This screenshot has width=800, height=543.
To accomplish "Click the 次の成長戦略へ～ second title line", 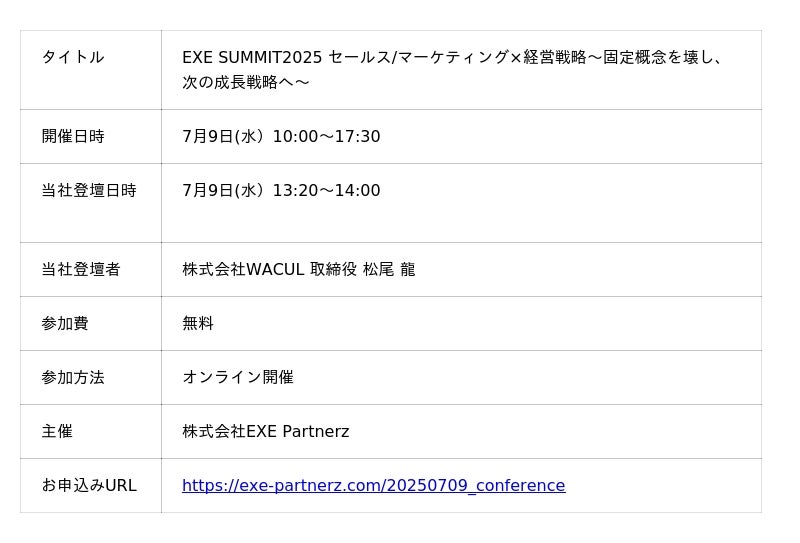I will pyautogui.click(x=246, y=82).
